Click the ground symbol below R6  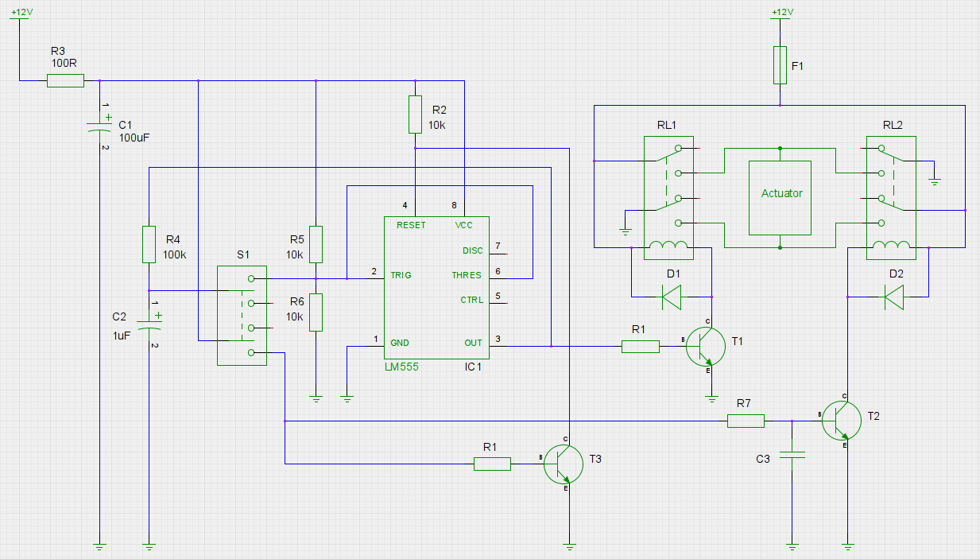(x=316, y=398)
